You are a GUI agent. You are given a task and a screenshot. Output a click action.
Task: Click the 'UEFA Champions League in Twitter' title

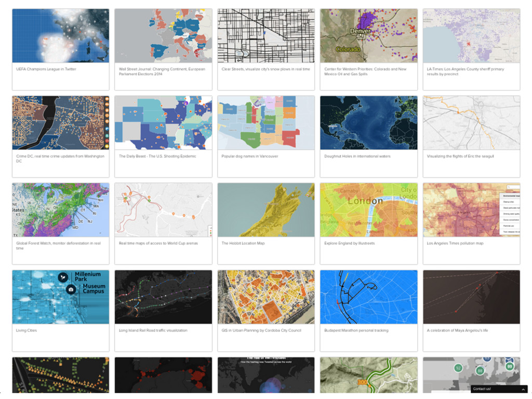(46, 69)
